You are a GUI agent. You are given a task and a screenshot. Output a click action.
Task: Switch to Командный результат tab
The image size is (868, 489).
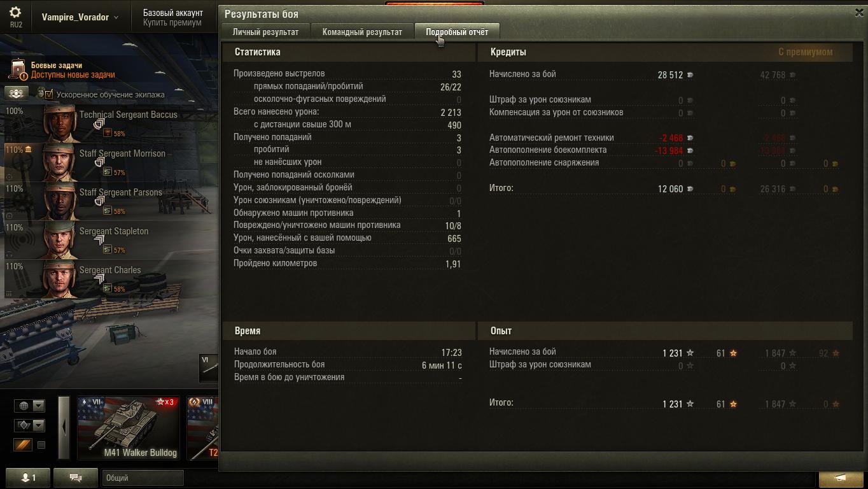362,31
